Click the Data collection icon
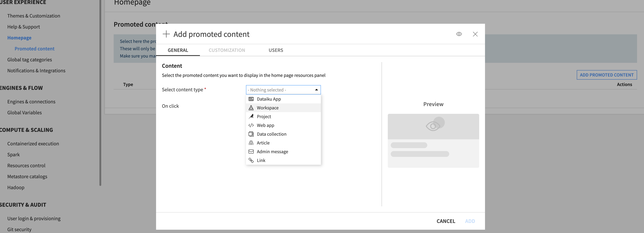 (251, 134)
